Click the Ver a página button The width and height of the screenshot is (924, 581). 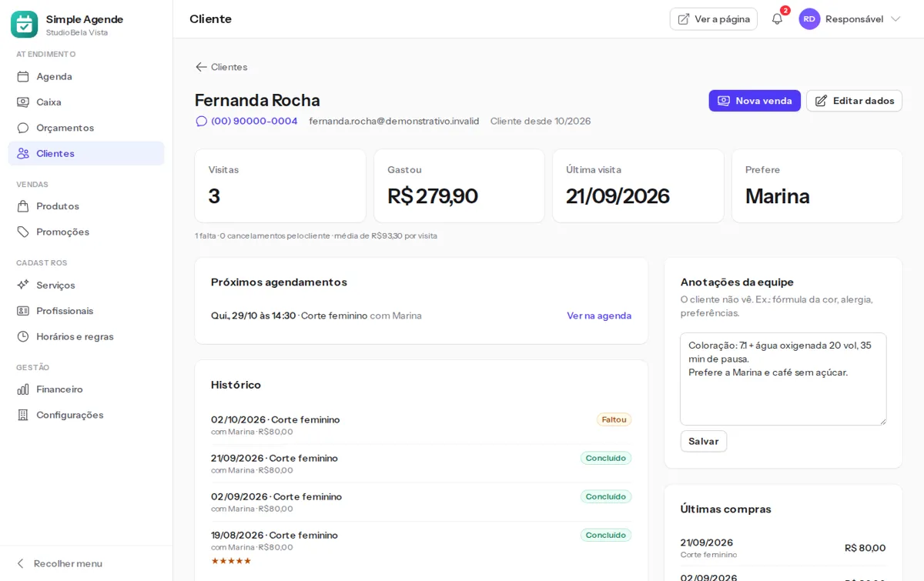pos(713,19)
